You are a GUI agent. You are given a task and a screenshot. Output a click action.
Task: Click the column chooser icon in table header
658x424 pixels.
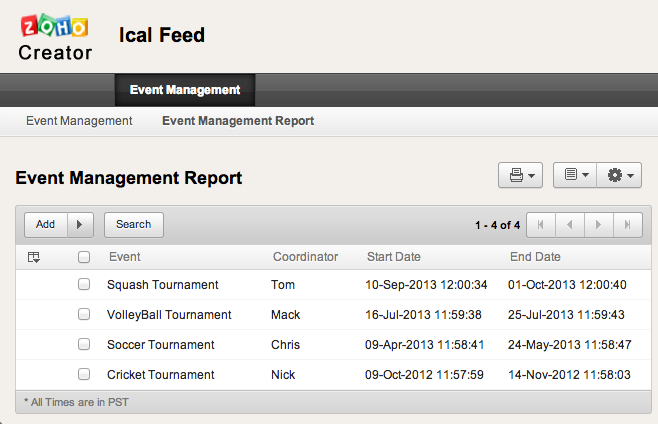(x=34, y=257)
